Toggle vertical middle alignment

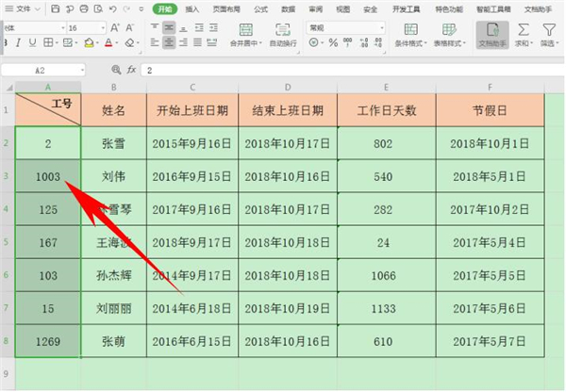click(x=170, y=27)
